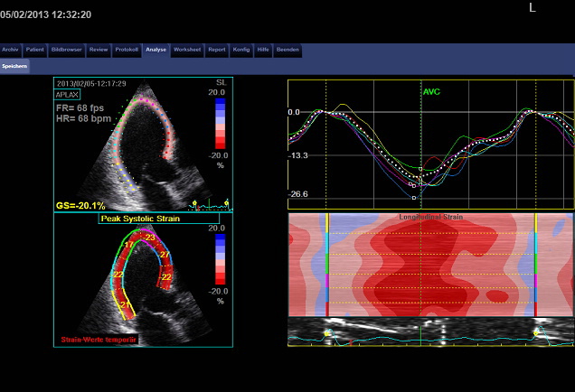Viewport: 575px width, 392px height.
Task: Open the Konfig menu tab
Action: coord(241,50)
